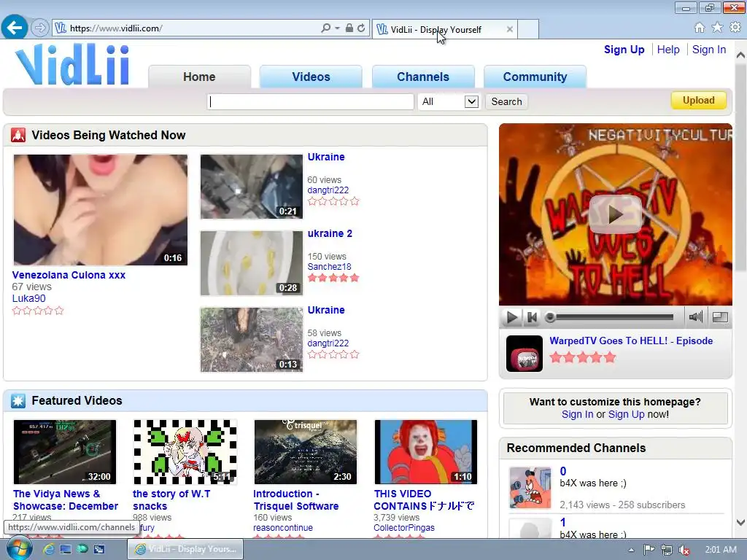Click Sign In in customize homepage box
This screenshot has width=747, height=560.
pyautogui.click(x=578, y=414)
